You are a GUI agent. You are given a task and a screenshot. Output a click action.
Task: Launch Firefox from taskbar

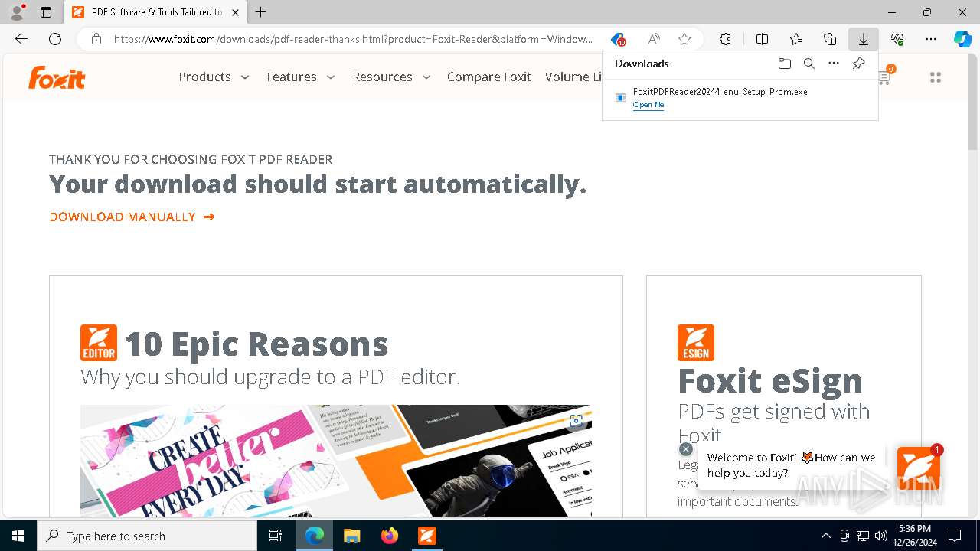point(390,536)
